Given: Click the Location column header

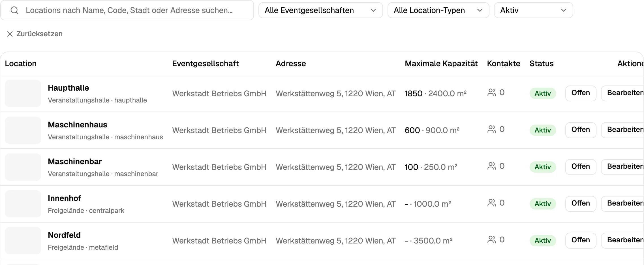Looking at the screenshot, I should point(21,64).
